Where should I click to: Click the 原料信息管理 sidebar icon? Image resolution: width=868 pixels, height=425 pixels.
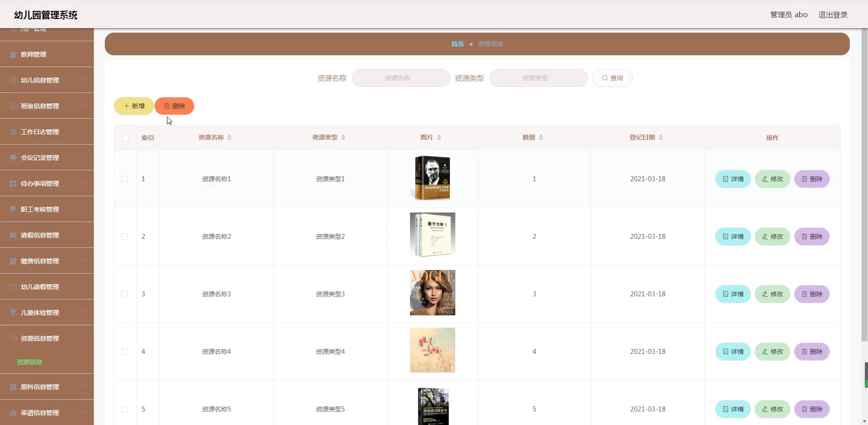point(13,387)
